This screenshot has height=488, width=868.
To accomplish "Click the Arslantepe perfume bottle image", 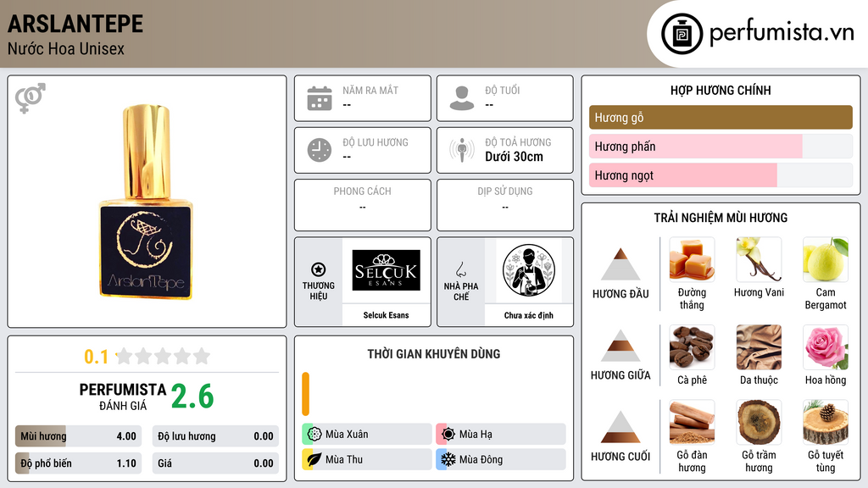I will click(x=146, y=202).
